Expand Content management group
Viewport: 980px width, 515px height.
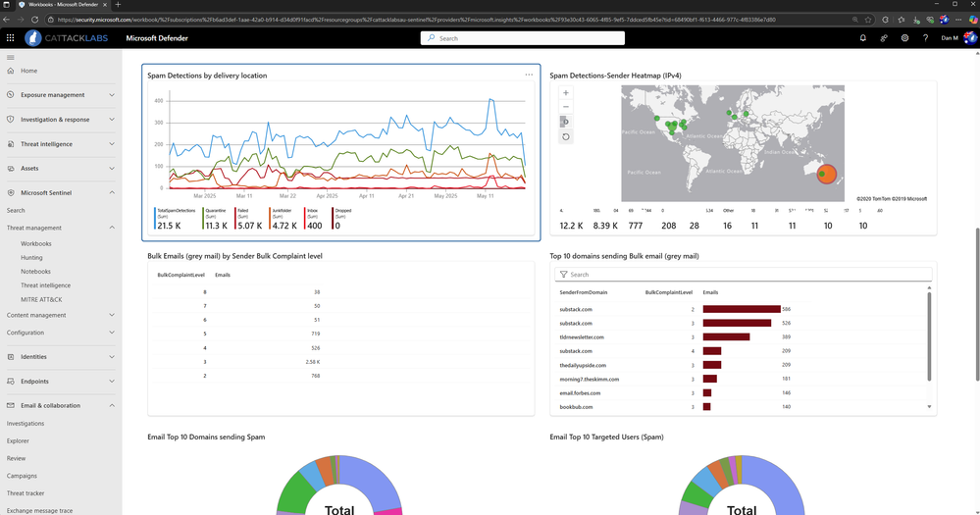pos(61,315)
